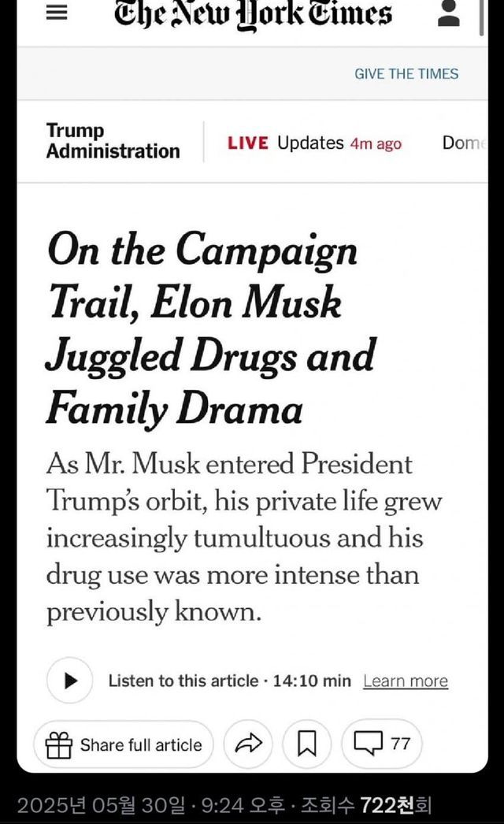Play the article audio
Image resolution: width=504 pixels, height=824 pixels.
[70, 680]
